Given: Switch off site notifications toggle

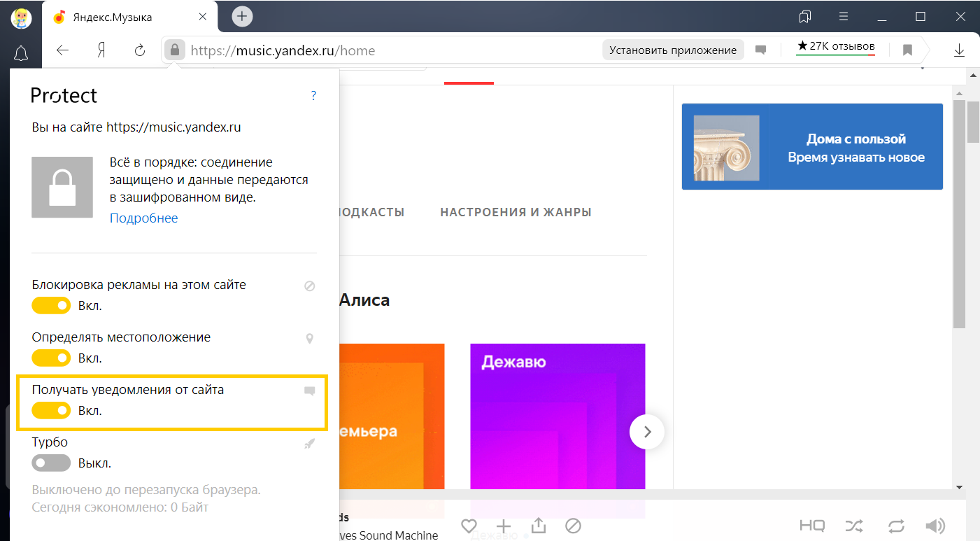Looking at the screenshot, I should click(51, 411).
